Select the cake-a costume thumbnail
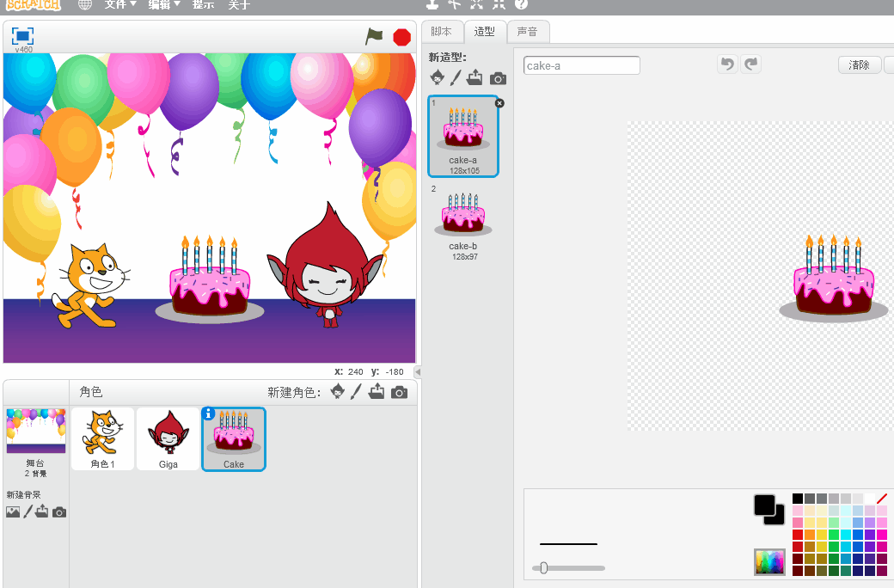Screen dimensions: 894x588 tap(463, 137)
